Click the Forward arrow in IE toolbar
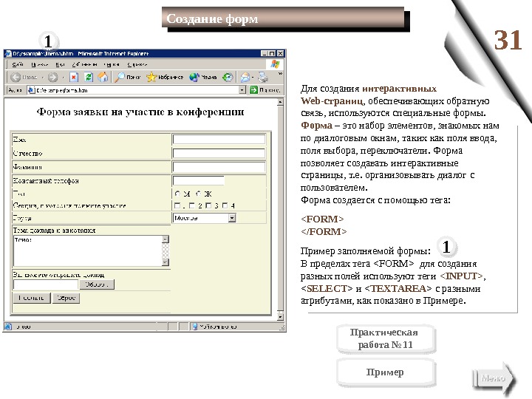 (52, 78)
